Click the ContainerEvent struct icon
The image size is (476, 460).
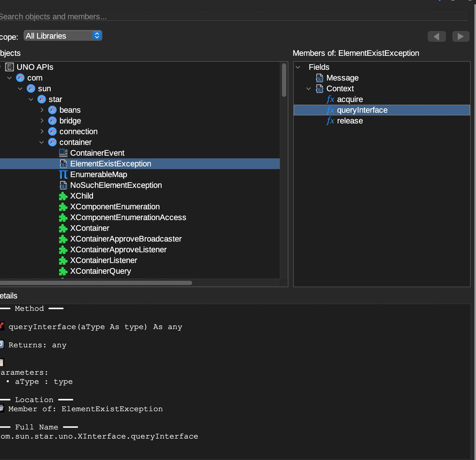[x=63, y=153]
